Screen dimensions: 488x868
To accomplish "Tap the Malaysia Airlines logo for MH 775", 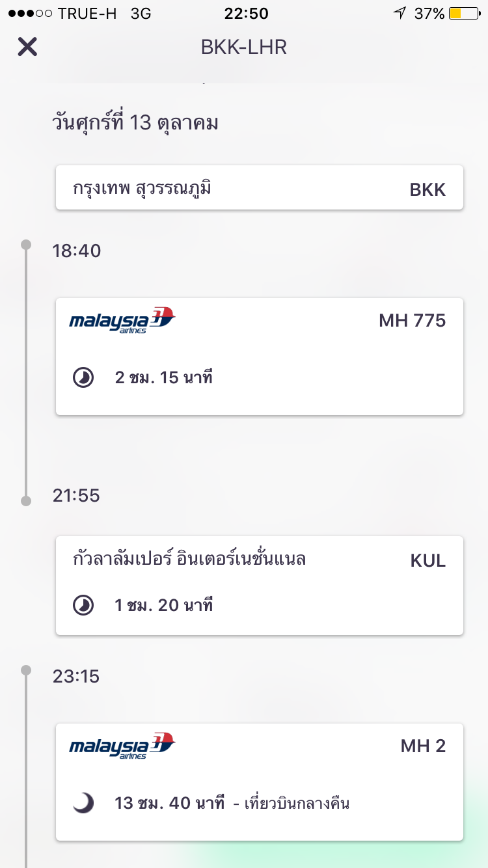I will tap(122, 320).
